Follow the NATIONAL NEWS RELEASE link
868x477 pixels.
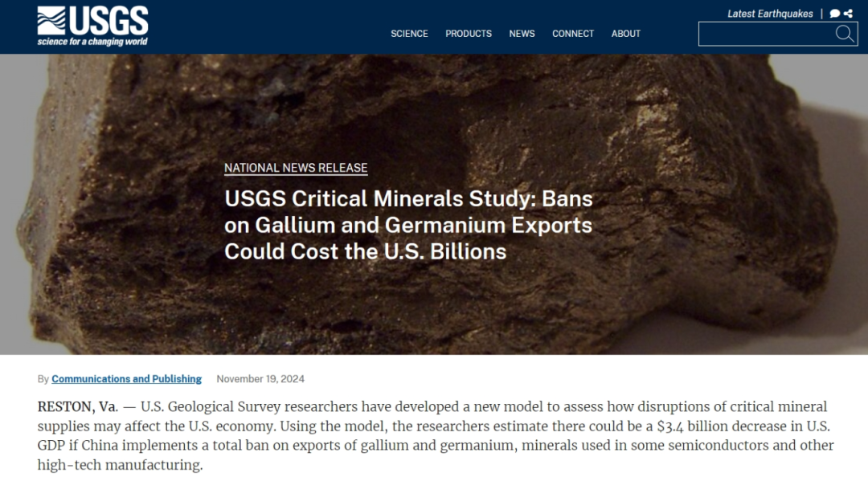(x=296, y=168)
